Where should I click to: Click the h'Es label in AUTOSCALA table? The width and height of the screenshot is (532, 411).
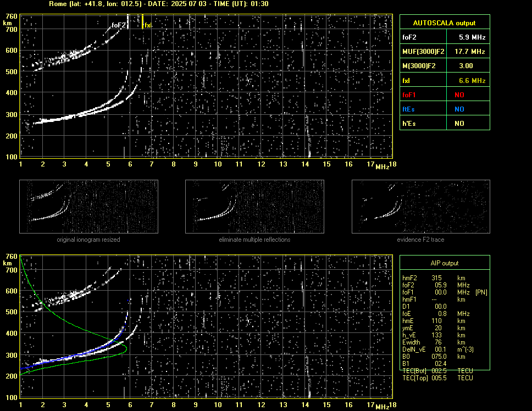tap(409, 124)
